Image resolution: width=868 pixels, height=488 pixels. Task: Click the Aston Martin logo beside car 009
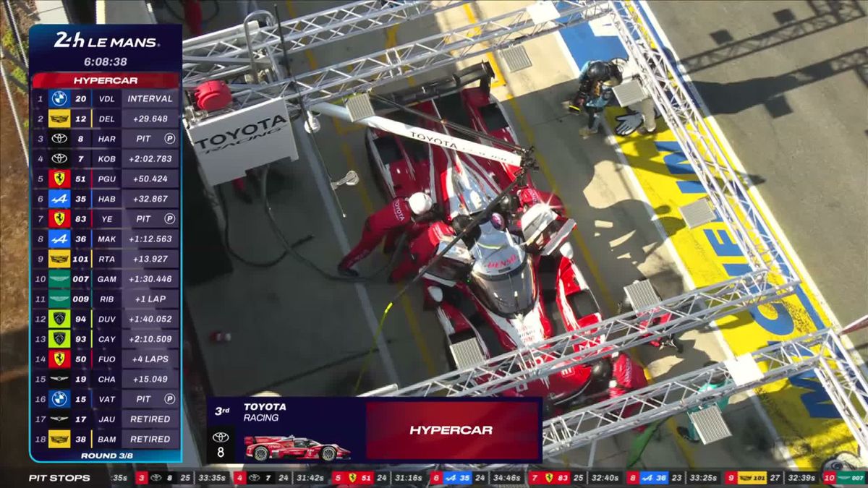point(59,299)
